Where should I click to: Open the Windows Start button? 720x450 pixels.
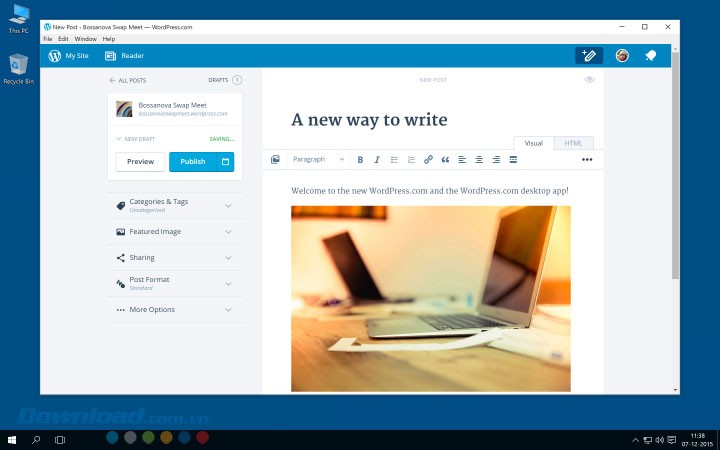12,440
